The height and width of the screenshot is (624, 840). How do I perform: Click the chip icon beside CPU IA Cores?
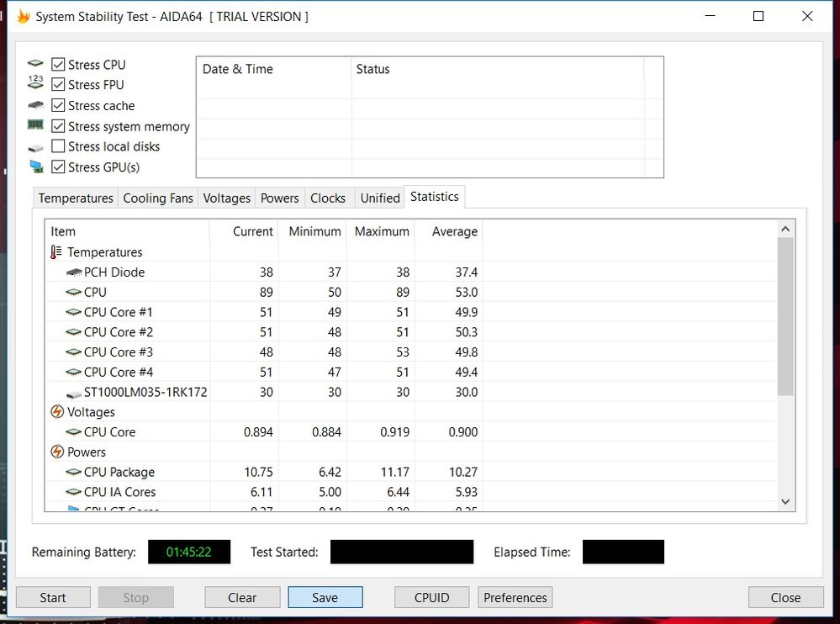(x=74, y=492)
